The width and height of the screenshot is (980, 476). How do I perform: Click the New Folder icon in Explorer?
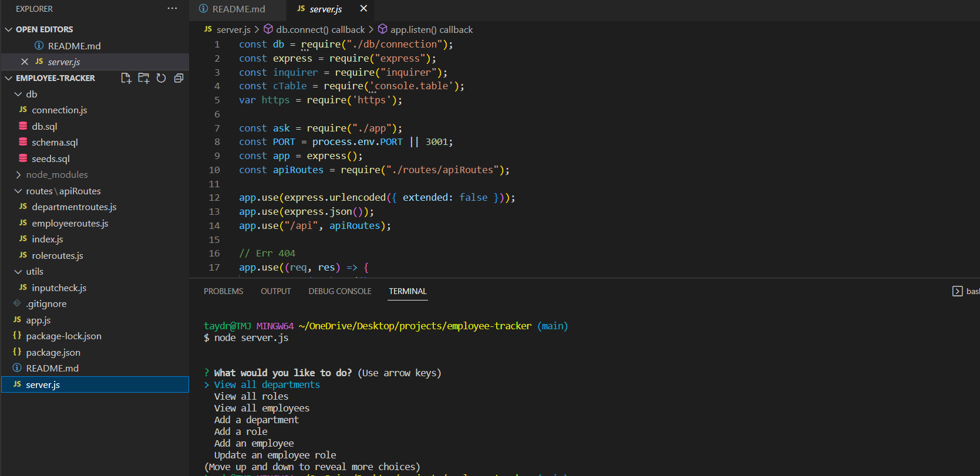[x=144, y=78]
